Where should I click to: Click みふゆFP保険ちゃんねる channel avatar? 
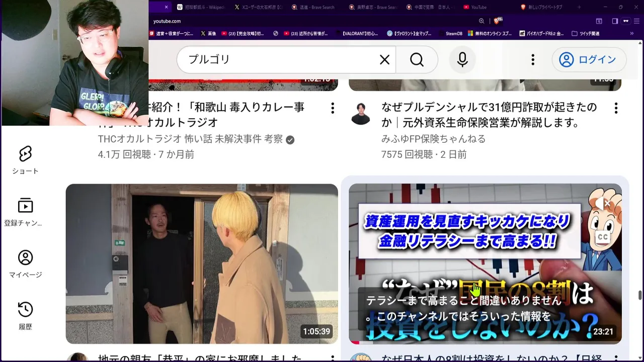(361, 114)
